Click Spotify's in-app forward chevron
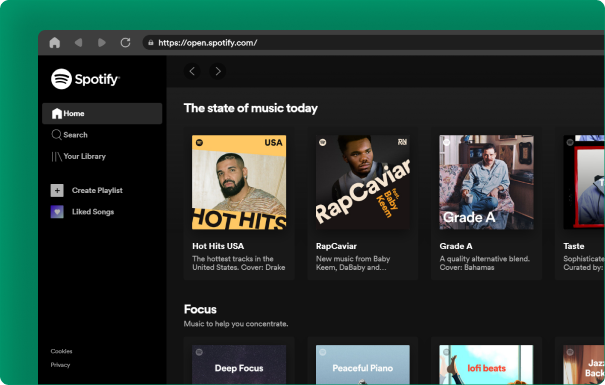 pyautogui.click(x=218, y=71)
